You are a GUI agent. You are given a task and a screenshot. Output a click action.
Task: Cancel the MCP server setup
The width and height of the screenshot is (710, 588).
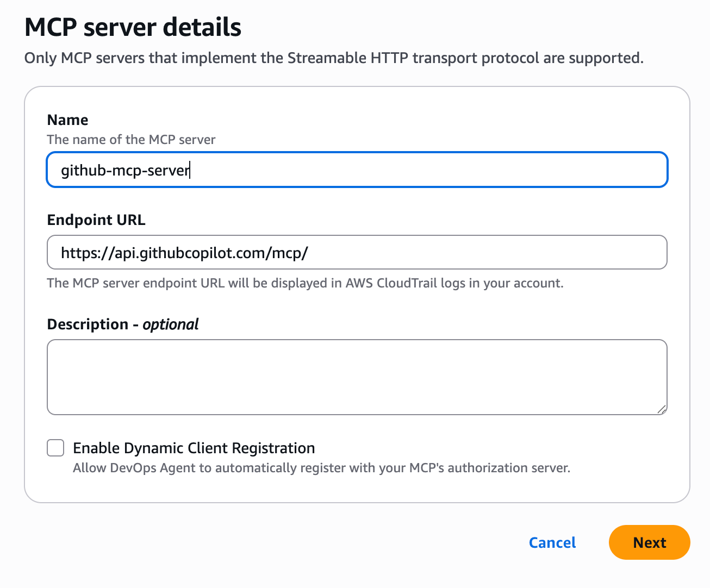pyautogui.click(x=552, y=542)
